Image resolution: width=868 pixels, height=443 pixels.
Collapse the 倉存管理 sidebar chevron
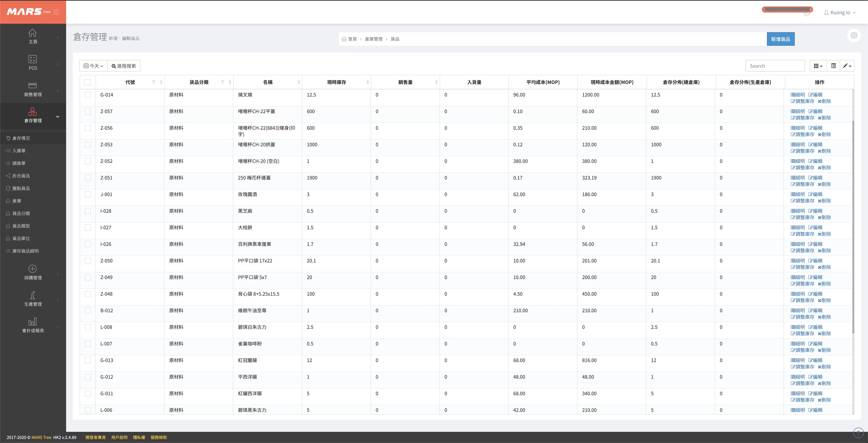58,117
